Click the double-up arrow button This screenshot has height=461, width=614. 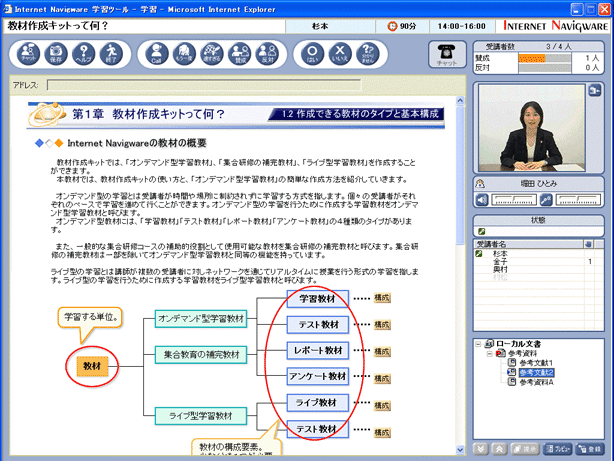click(x=499, y=449)
